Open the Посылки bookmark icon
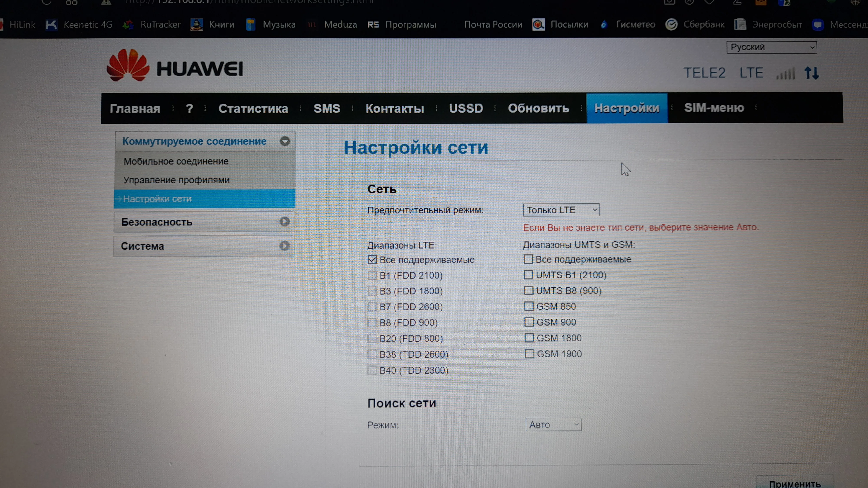868x488 pixels. 538,25
